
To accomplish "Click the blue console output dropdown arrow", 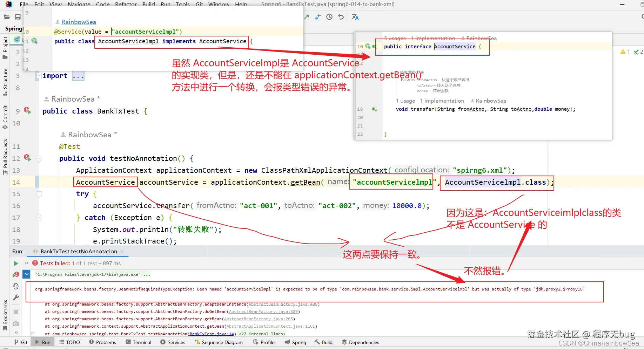I will click(26, 274).
